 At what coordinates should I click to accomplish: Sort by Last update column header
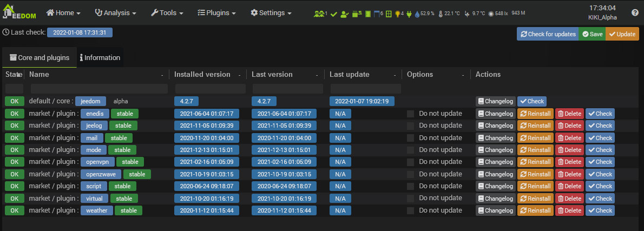[349, 74]
